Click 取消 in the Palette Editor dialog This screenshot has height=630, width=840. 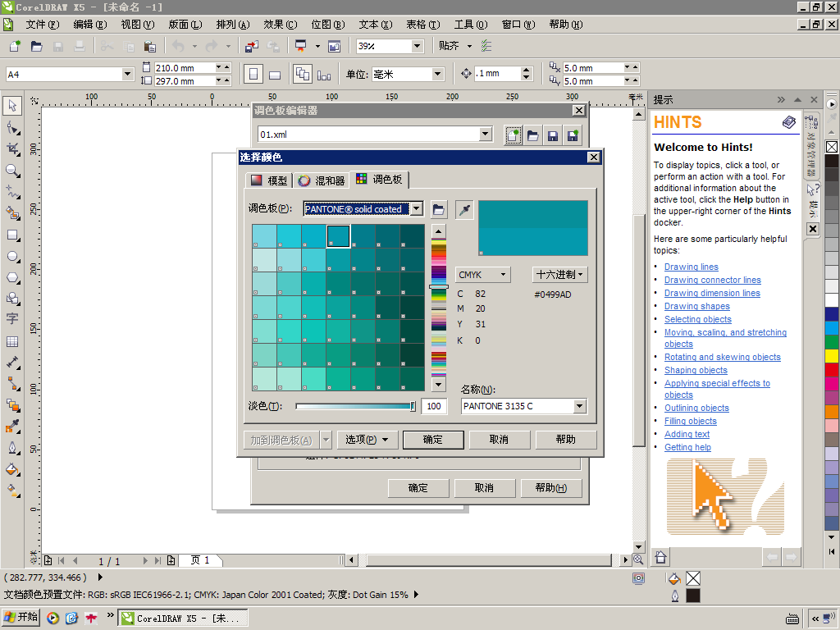484,488
